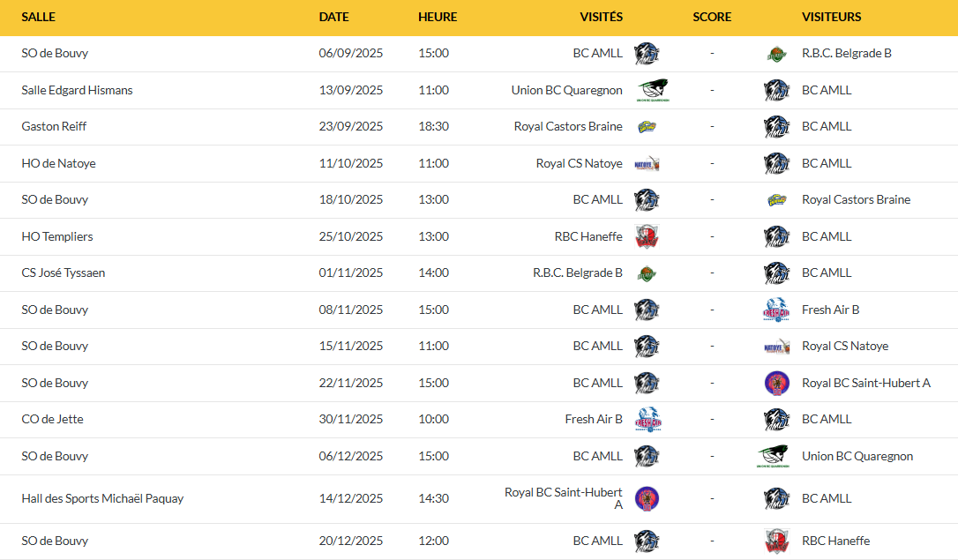
Task: Click BC AMLL logo in 06/09/2025 row
Action: 647,54
